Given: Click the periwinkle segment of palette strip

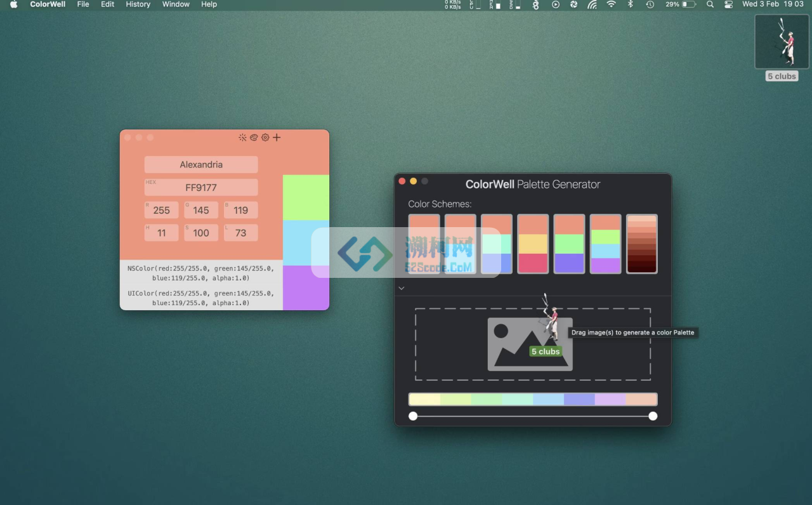Looking at the screenshot, I should pos(580,399).
